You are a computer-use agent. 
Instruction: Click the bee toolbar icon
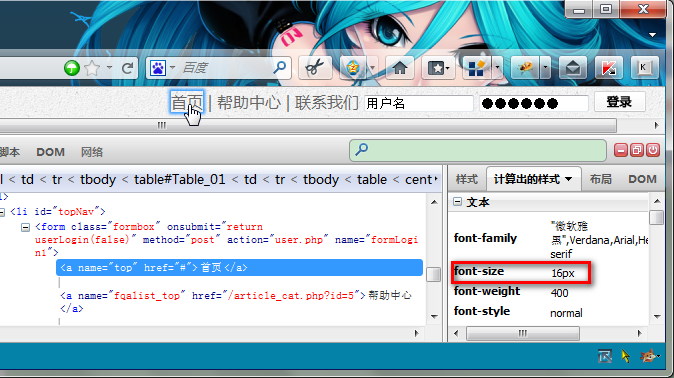525,68
